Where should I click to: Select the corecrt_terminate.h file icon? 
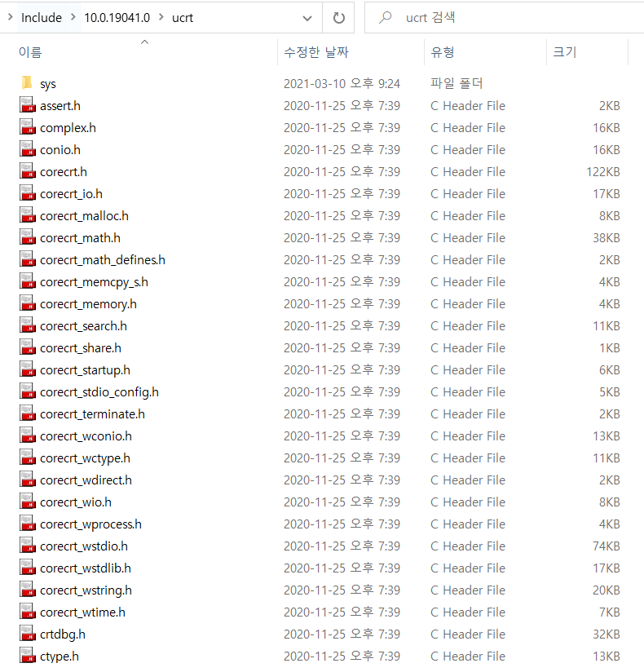28,413
